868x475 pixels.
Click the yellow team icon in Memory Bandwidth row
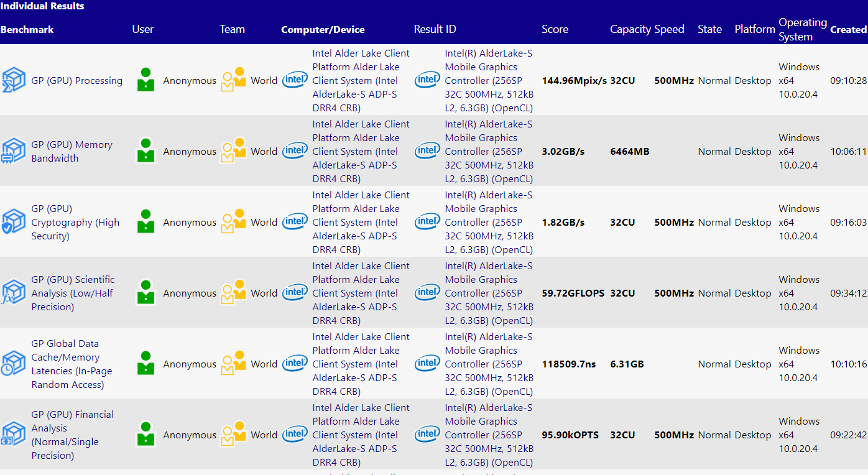234,151
